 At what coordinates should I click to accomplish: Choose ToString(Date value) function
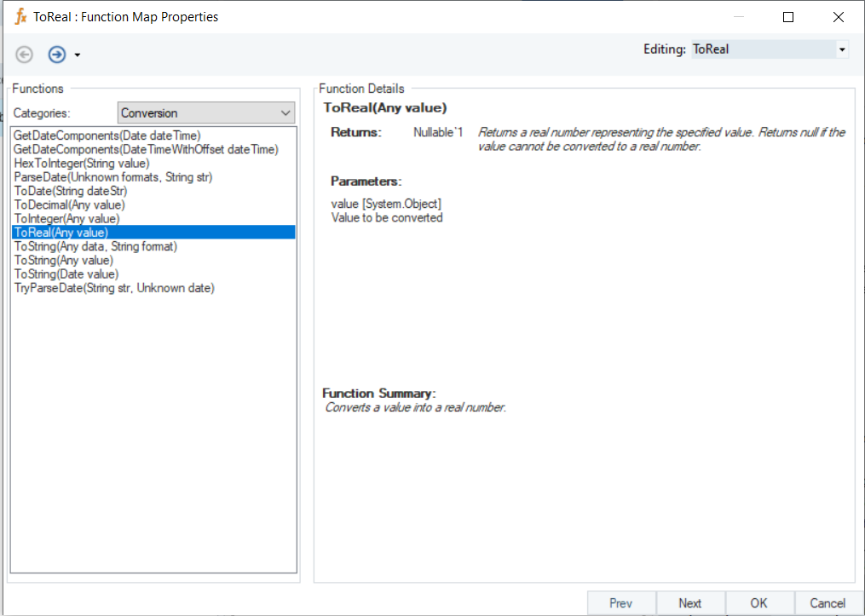tap(66, 274)
